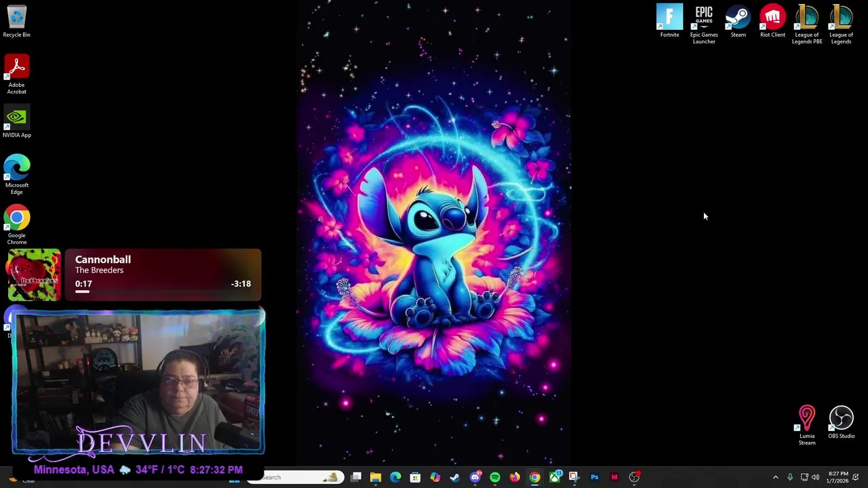
Task: Open Microsoft Store from the taskbar
Action: 415,477
